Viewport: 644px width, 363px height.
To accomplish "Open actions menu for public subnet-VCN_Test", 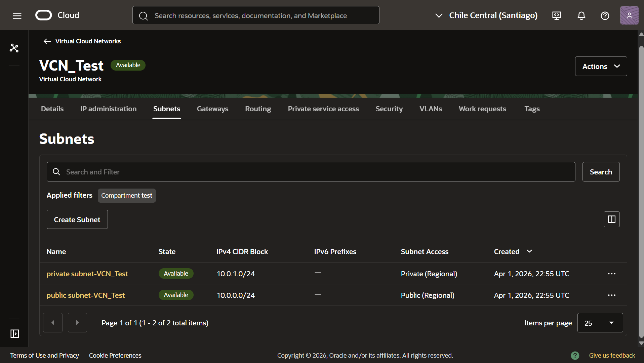I will pyautogui.click(x=612, y=295).
